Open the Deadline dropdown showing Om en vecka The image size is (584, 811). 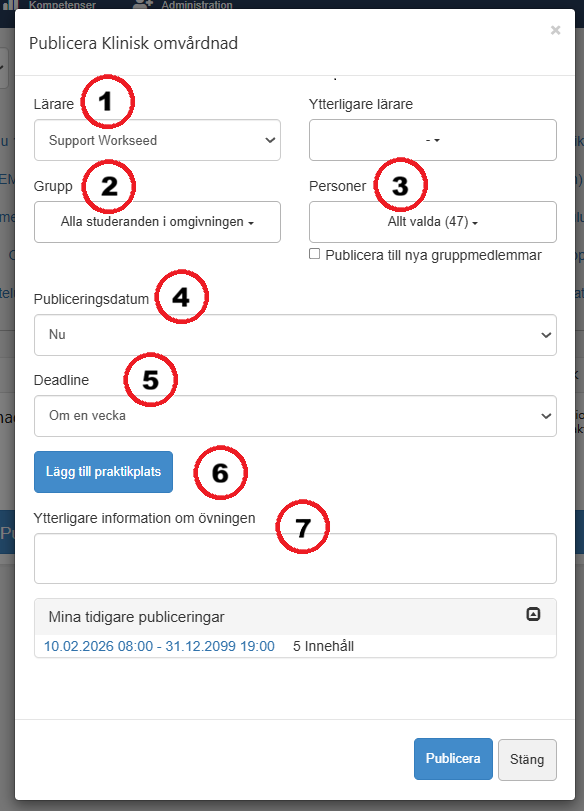[295, 415]
